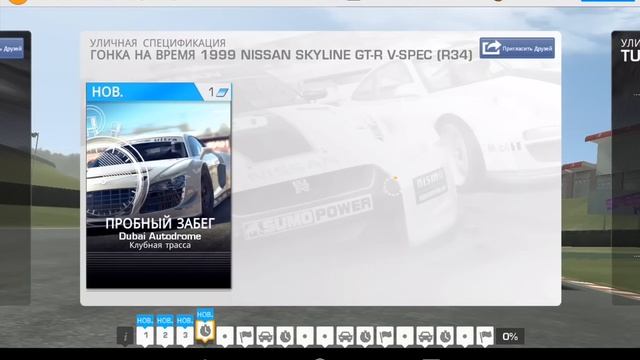Image resolution: width=640 pixels, height=360 pixels.
Task: Select the second car marker in tier bar
Action: (x=345, y=336)
